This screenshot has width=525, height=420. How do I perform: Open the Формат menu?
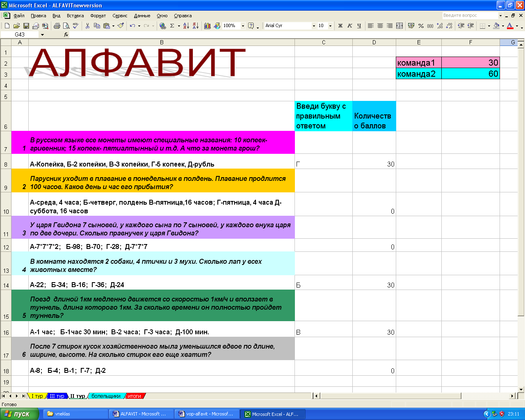tap(98, 16)
